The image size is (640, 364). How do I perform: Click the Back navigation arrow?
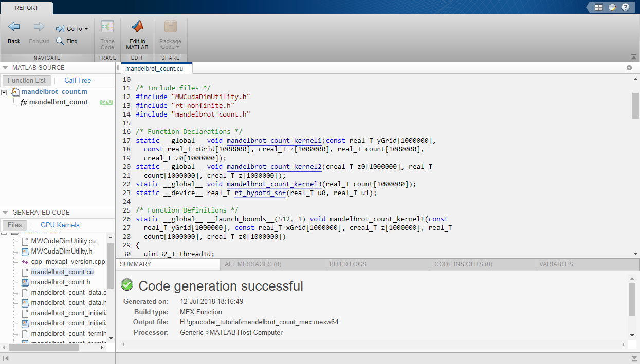click(x=13, y=27)
